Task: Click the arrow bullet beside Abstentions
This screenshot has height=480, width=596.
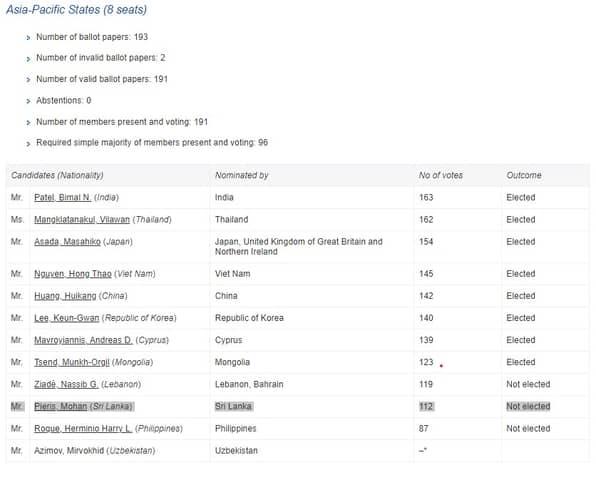Action: tap(28, 101)
